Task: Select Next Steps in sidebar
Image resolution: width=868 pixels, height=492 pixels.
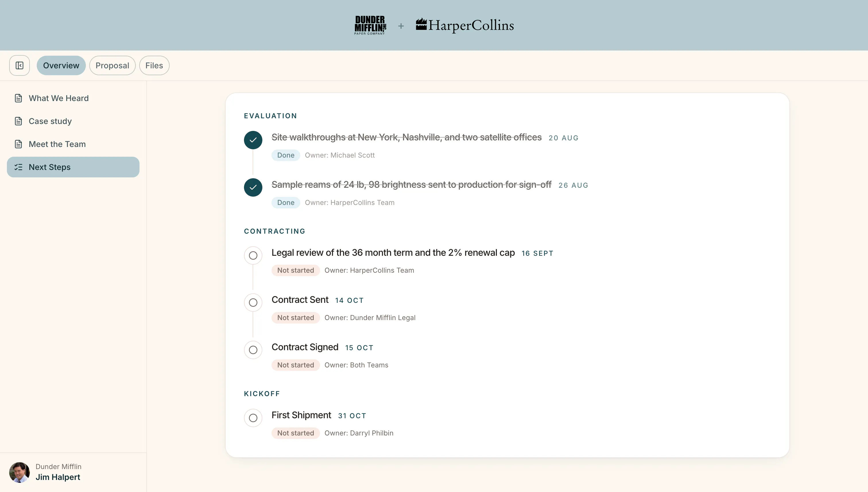Action: (x=73, y=167)
